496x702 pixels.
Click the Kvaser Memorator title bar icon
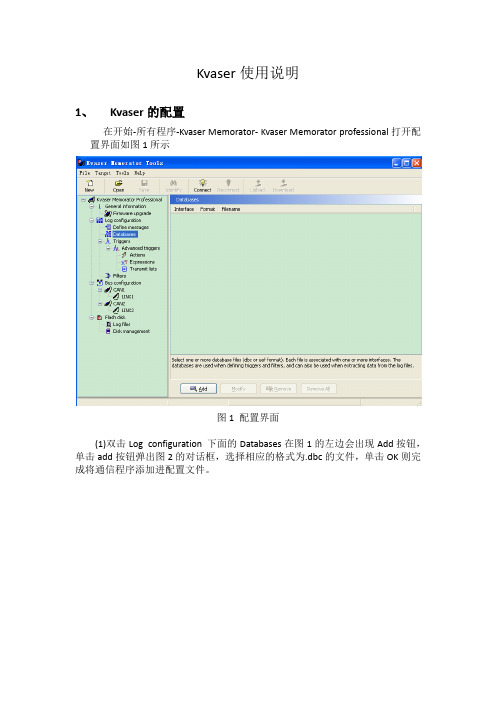pyautogui.click(x=81, y=163)
